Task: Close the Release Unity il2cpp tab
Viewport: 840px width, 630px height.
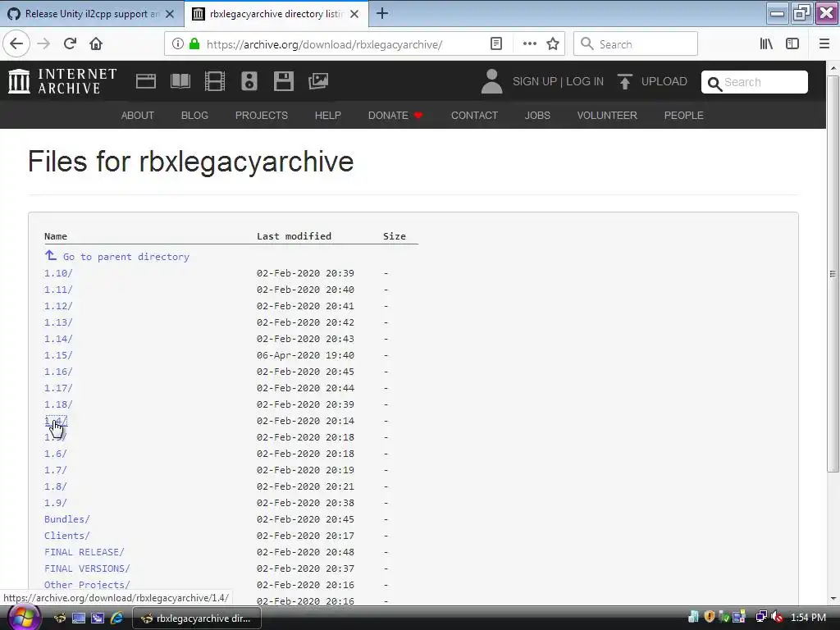Action: click(x=170, y=14)
